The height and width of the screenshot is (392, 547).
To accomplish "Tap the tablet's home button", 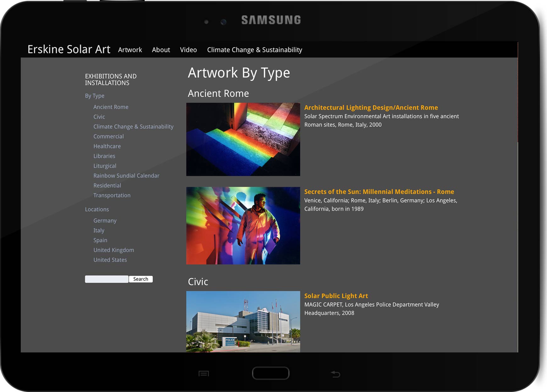I will [270, 373].
